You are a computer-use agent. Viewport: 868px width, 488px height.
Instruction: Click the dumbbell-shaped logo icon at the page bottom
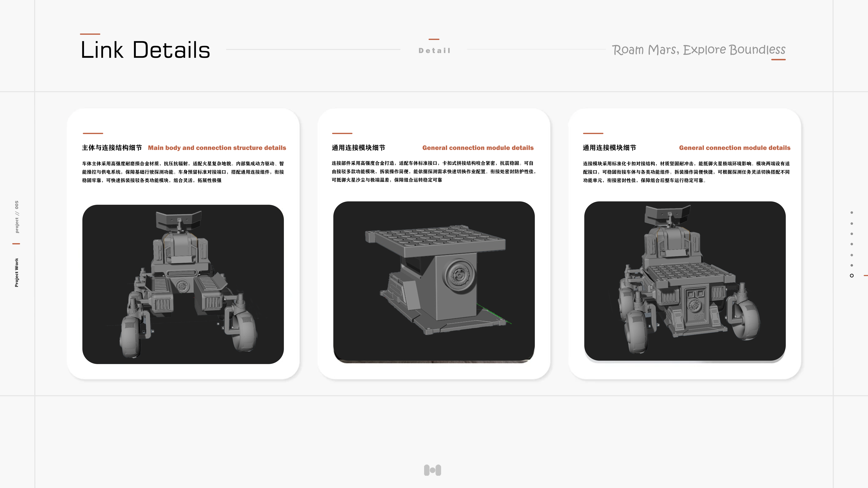click(433, 470)
